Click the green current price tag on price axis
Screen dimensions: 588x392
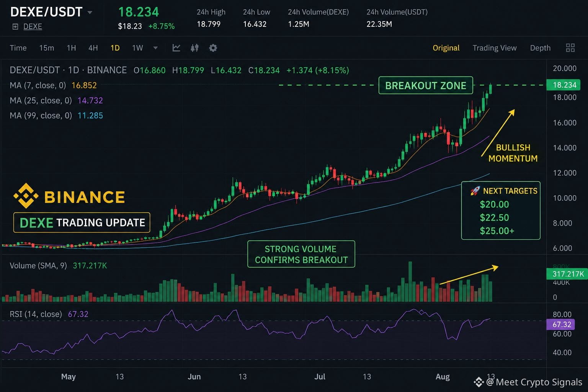563,85
